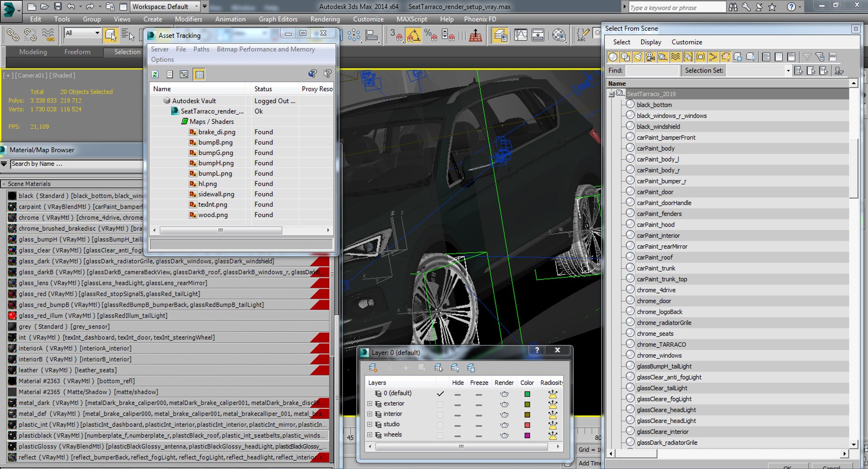Click the Freeze column header in Layer dialog
This screenshot has width=868, height=469.
coord(479,383)
